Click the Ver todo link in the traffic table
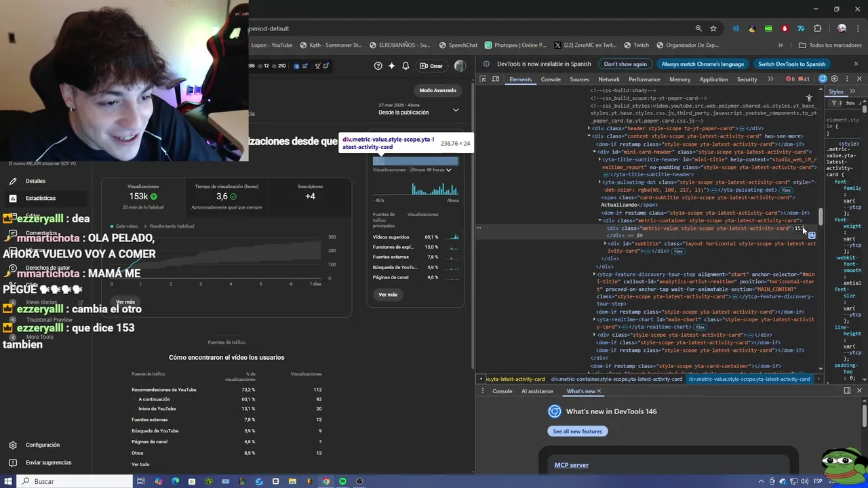868x488 pixels. coord(140,464)
